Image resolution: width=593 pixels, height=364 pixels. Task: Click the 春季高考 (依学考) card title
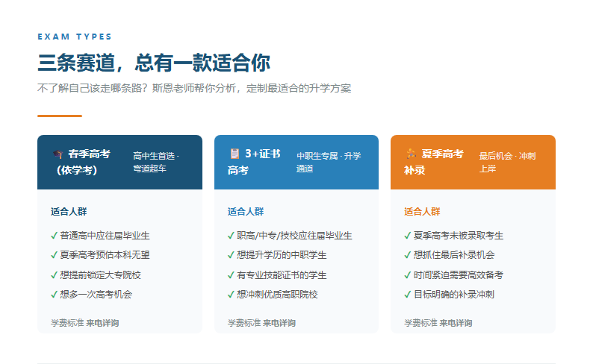click(83, 162)
